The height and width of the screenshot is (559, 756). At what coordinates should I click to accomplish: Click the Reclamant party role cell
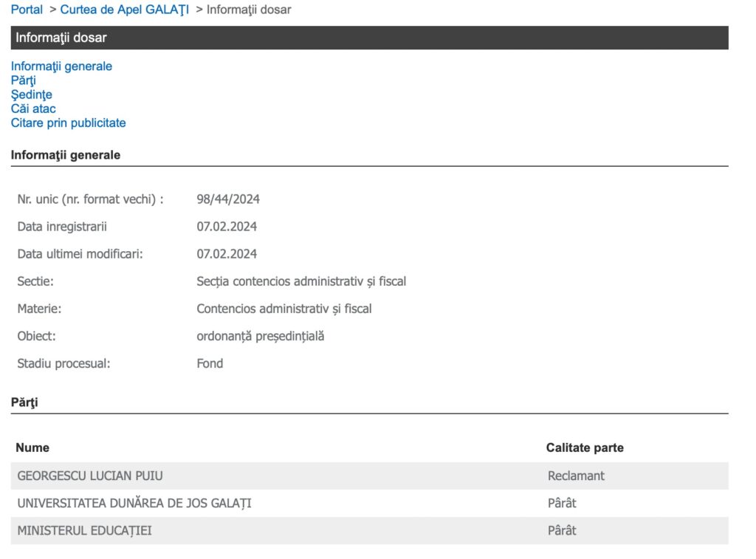(x=576, y=476)
